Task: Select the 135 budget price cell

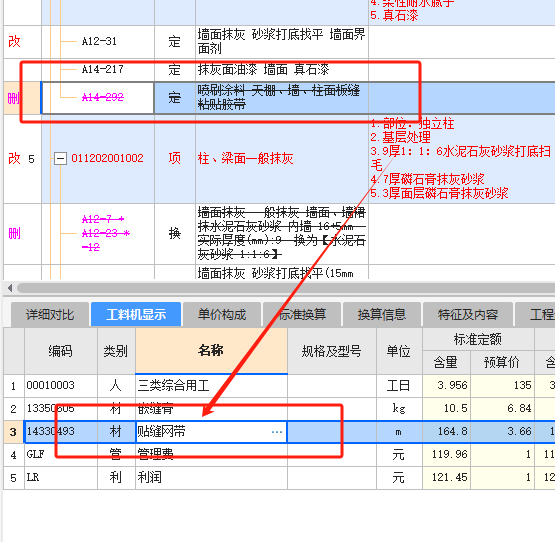Action: click(502, 386)
